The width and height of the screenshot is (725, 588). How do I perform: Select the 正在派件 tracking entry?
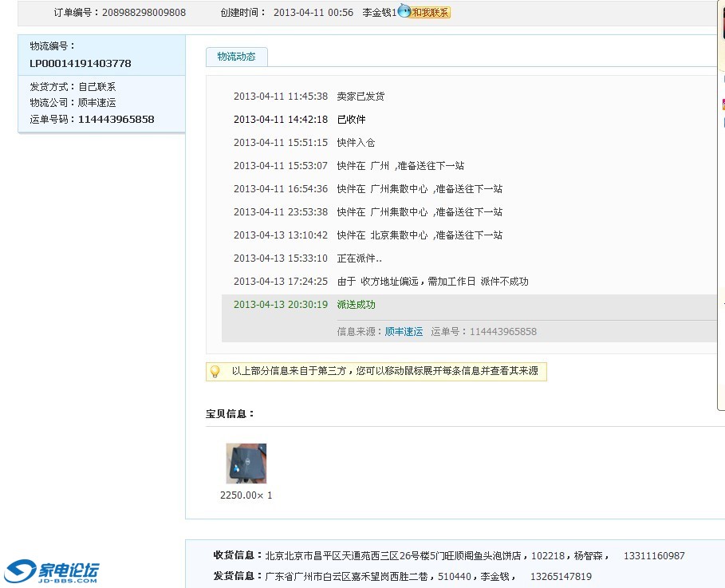coord(359,258)
